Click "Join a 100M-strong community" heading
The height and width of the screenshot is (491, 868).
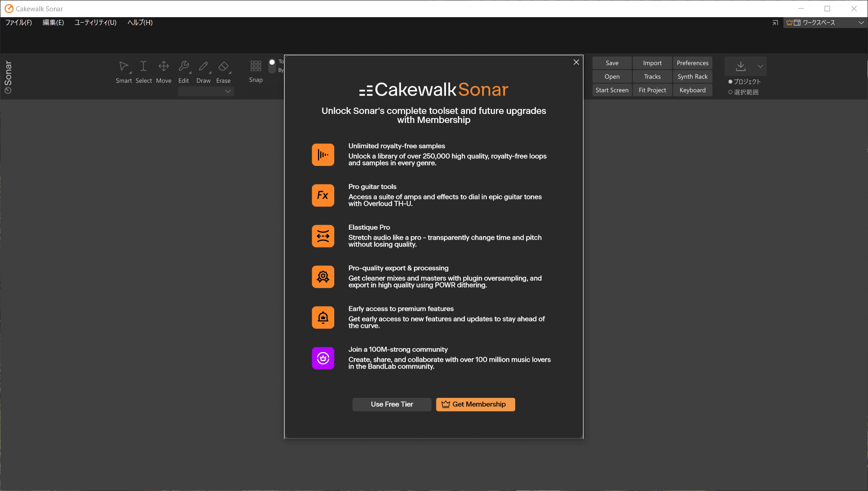(398, 349)
